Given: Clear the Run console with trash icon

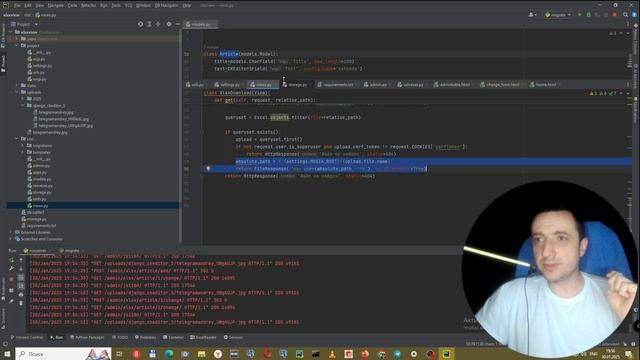Looking at the screenshot, I should pyautogui.click(x=21, y=302).
